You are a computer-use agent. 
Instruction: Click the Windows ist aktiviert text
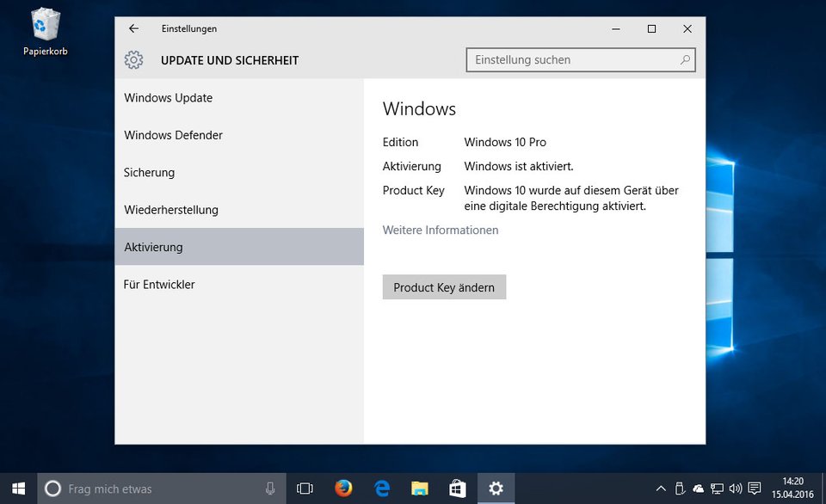[x=519, y=166]
